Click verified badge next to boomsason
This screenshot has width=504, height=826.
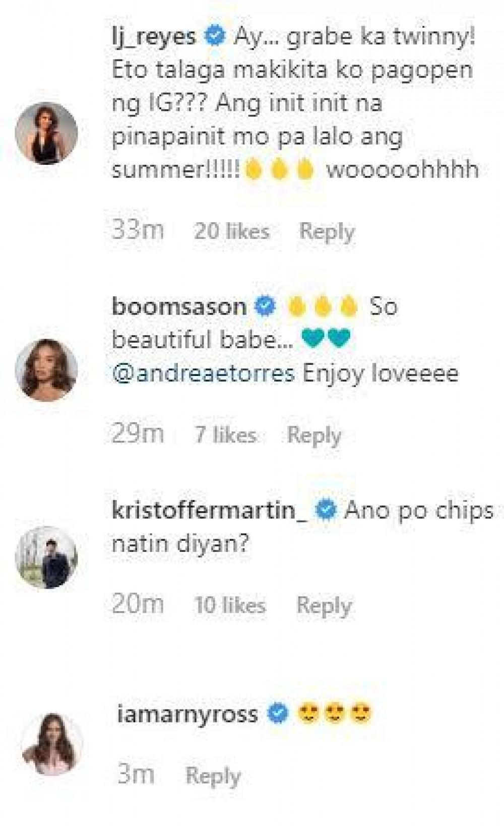(266, 306)
